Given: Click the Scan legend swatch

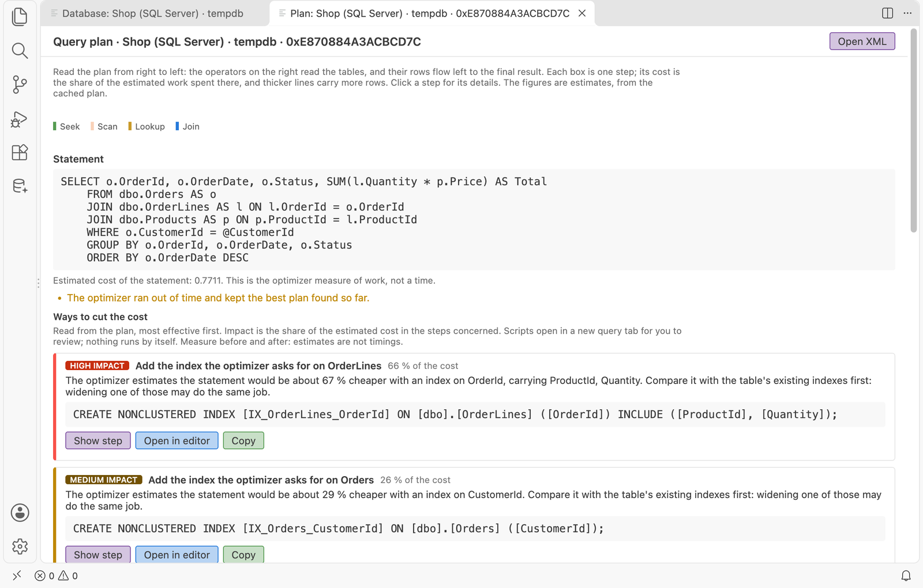Looking at the screenshot, I should pyautogui.click(x=92, y=126).
